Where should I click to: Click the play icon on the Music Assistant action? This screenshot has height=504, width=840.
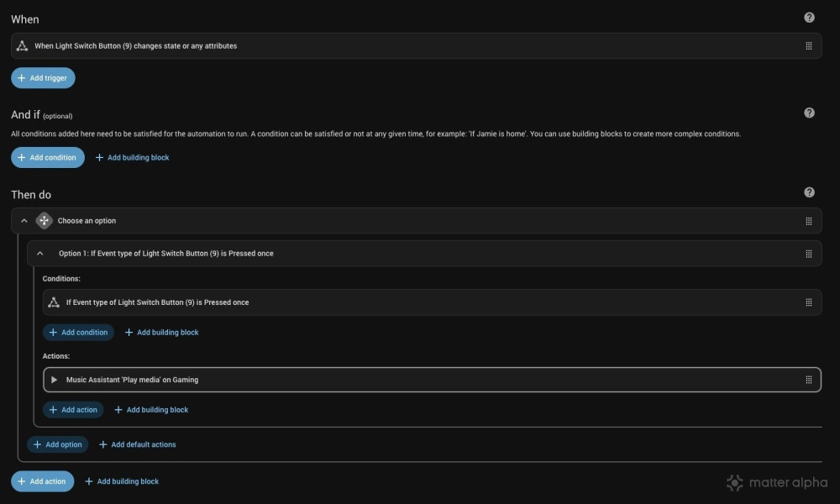point(53,379)
